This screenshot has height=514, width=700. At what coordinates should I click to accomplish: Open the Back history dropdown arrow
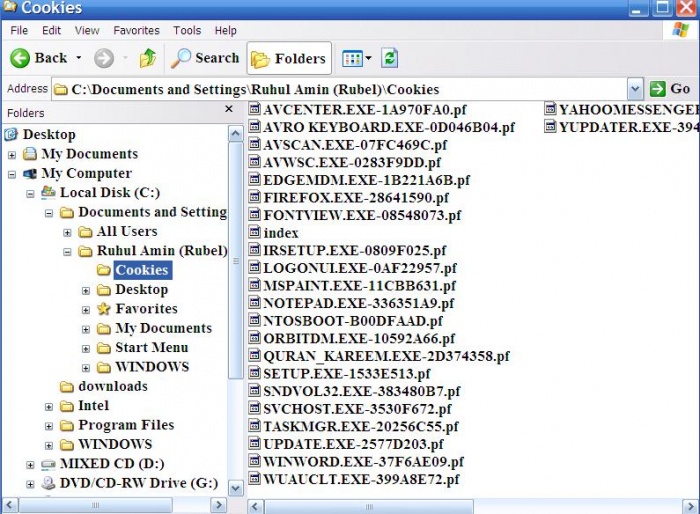pos(79,58)
